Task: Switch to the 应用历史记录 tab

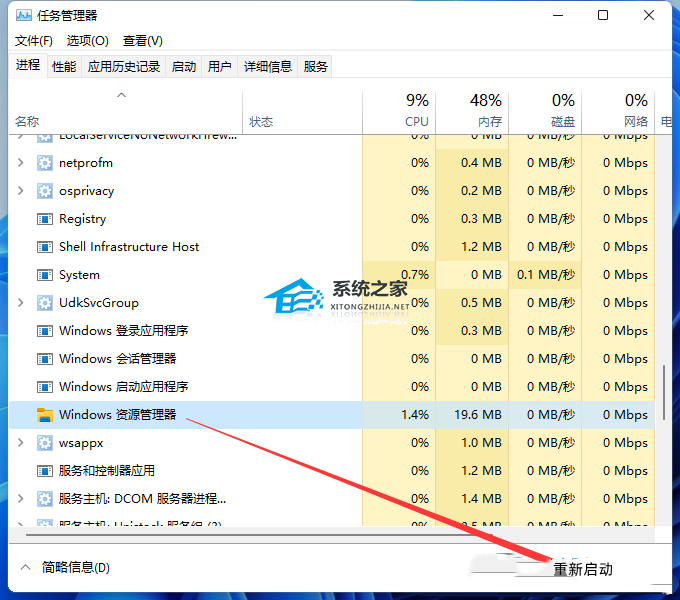Action: (x=124, y=67)
